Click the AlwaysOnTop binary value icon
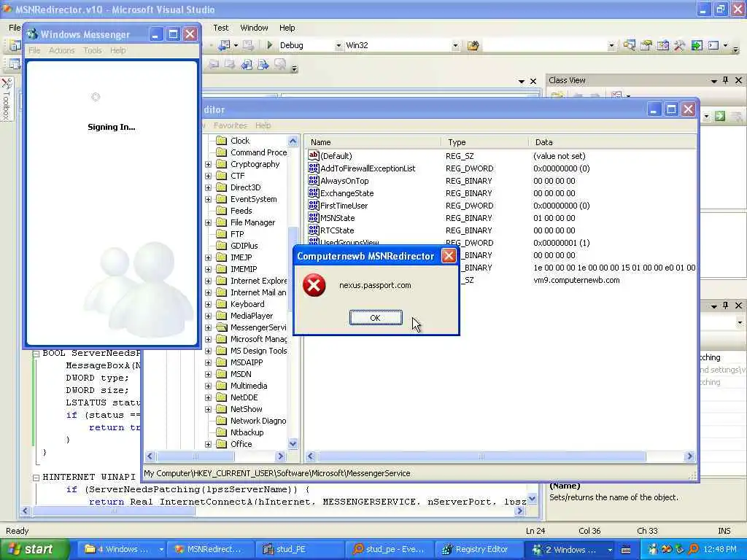 [x=314, y=180]
